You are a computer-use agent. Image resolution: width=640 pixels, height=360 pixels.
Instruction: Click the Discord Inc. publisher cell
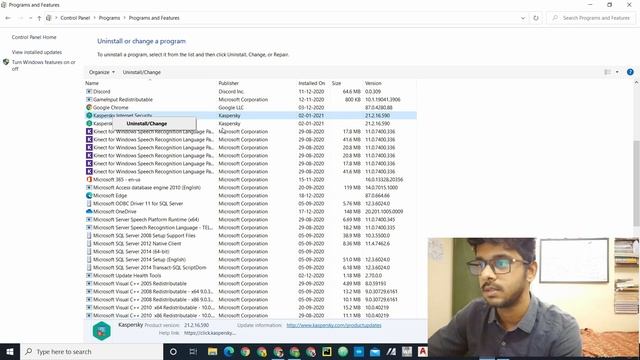[x=231, y=91]
